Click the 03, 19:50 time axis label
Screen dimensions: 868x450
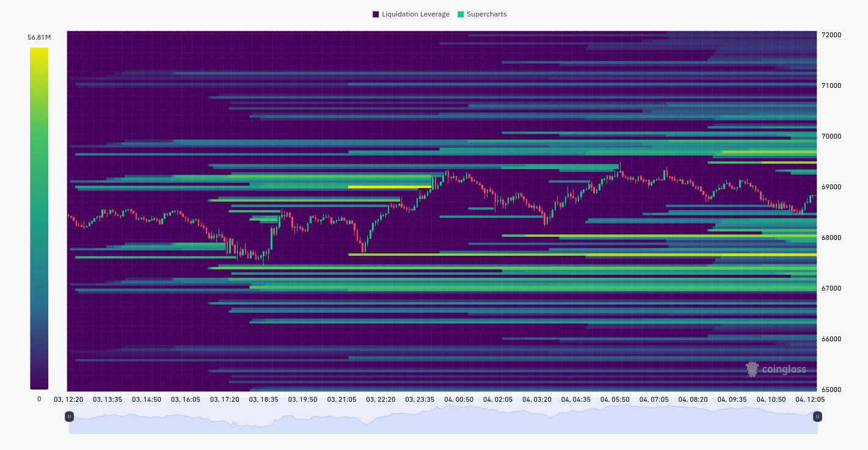pos(303,399)
